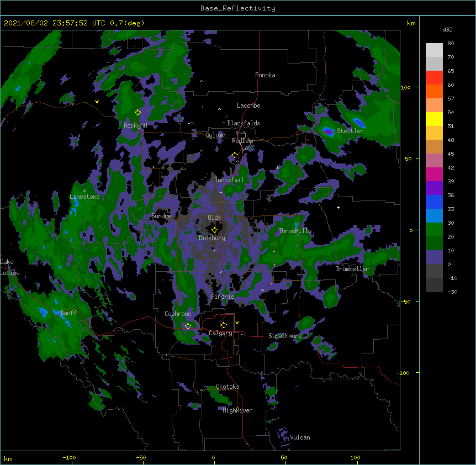476x465 pixels.
Task: Click the ThreeHills label
Action: (295, 231)
